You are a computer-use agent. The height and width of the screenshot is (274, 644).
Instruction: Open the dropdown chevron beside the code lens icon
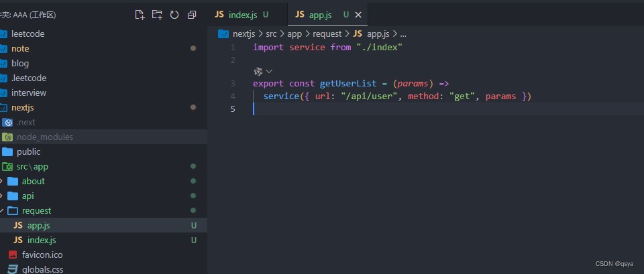click(x=269, y=71)
